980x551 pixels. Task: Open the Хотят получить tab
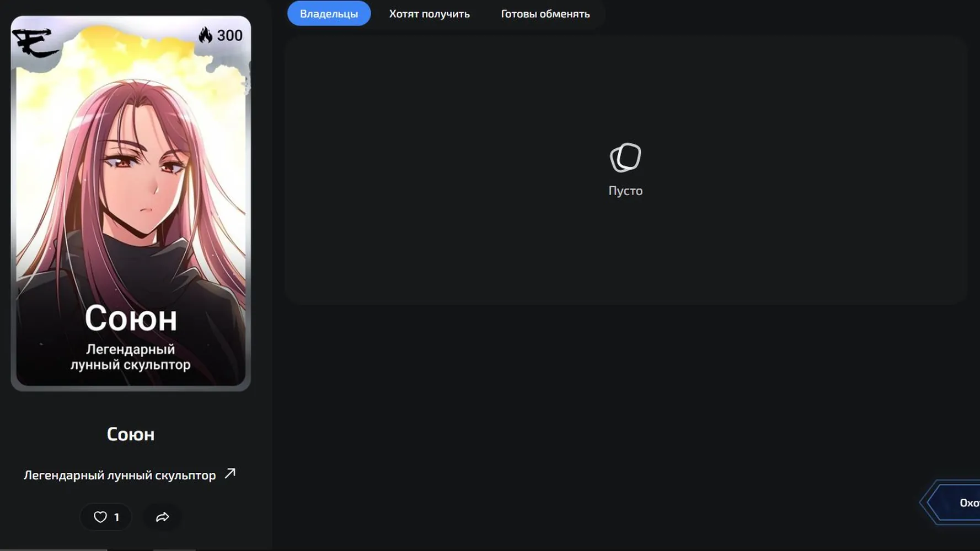point(429,14)
